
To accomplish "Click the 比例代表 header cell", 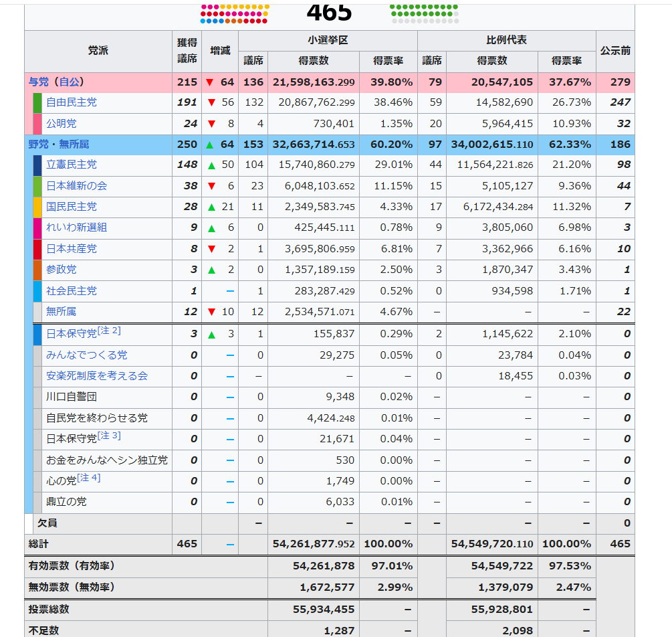I will [x=507, y=40].
